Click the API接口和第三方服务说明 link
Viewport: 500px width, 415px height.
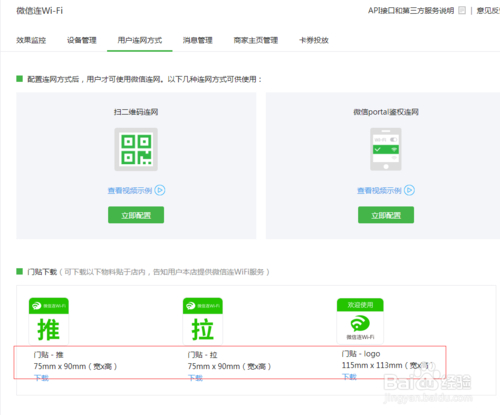point(411,11)
